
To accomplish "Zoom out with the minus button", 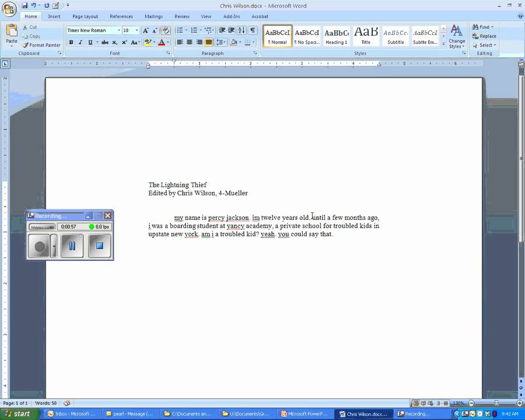I will point(471,403).
